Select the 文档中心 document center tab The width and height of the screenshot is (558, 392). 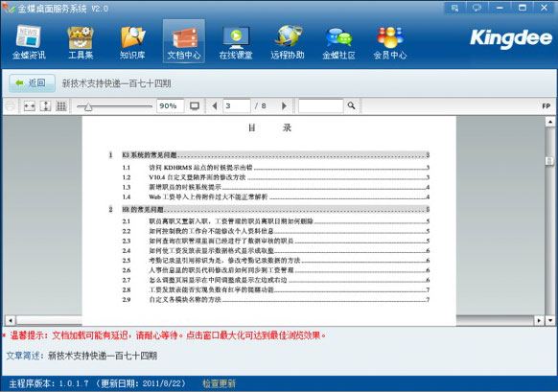pos(184,41)
